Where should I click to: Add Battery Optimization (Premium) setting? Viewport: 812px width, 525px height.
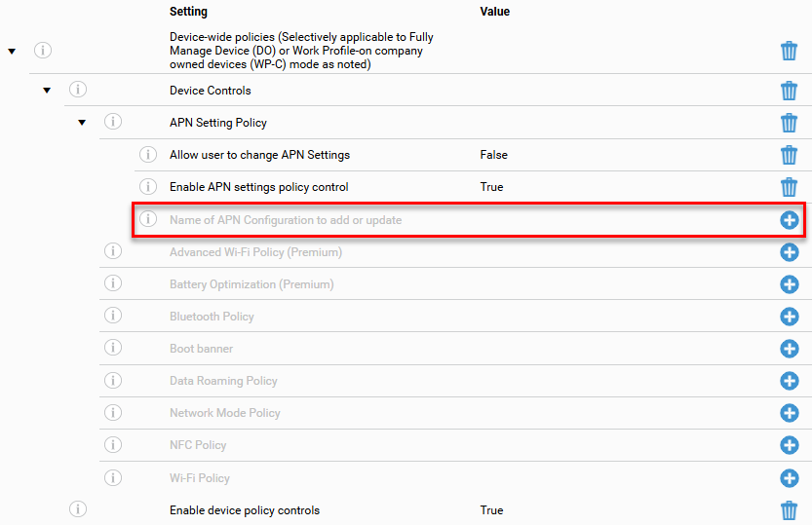coord(790,284)
